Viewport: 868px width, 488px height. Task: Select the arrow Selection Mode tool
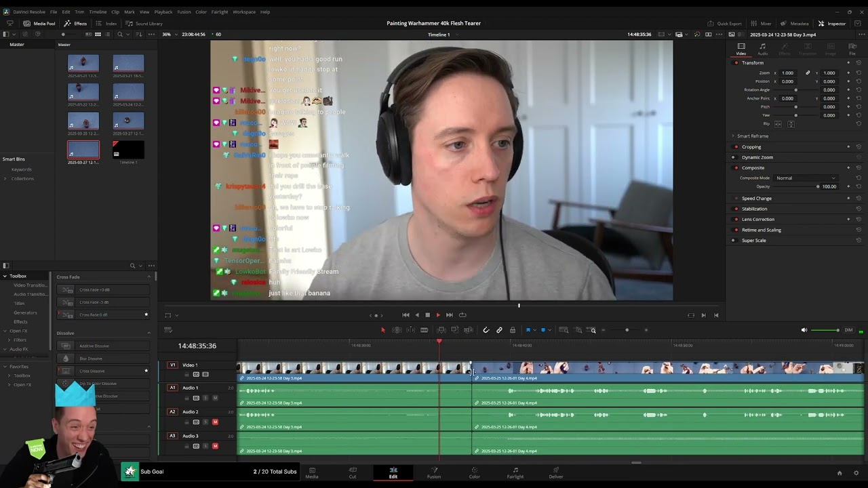pyautogui.click(x=382, y=330)
